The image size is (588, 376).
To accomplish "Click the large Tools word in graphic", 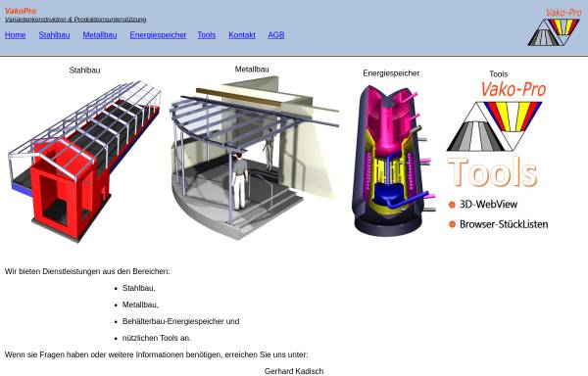I will [492, 172].
